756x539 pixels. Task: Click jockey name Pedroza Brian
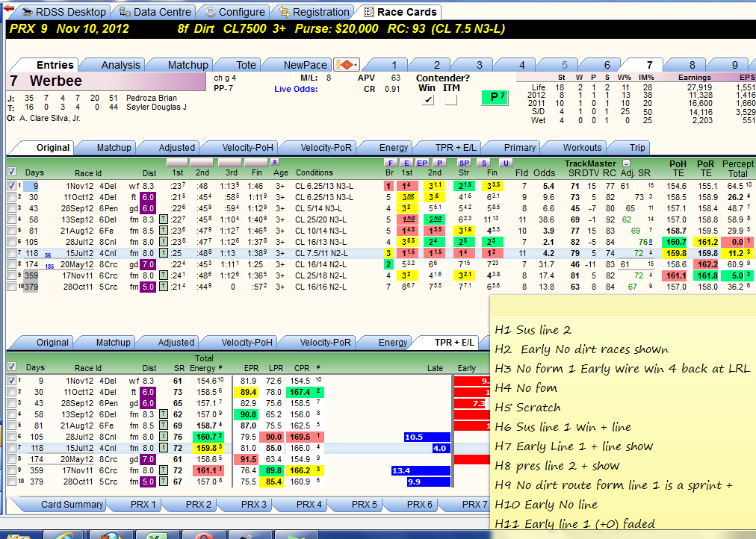(152, 98)
